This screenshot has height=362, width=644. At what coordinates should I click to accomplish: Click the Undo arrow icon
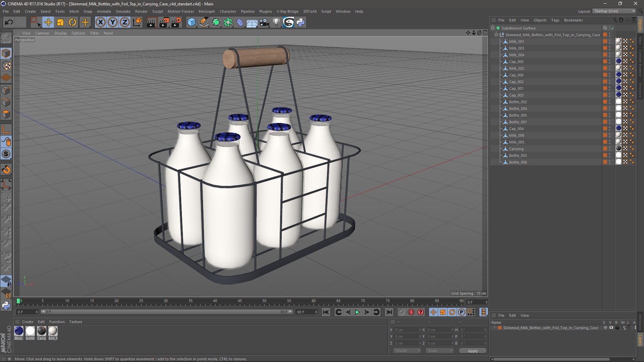click(x=9, y=22)
